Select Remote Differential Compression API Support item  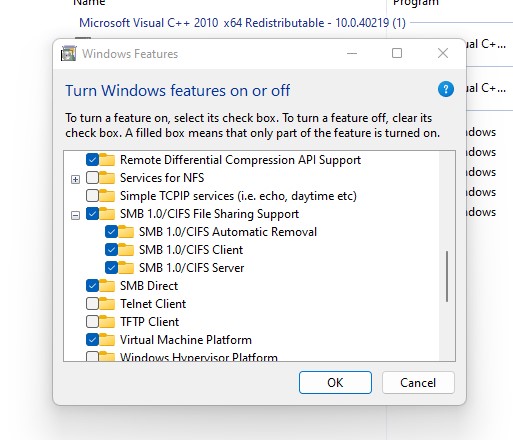click(x=240, y=160)
